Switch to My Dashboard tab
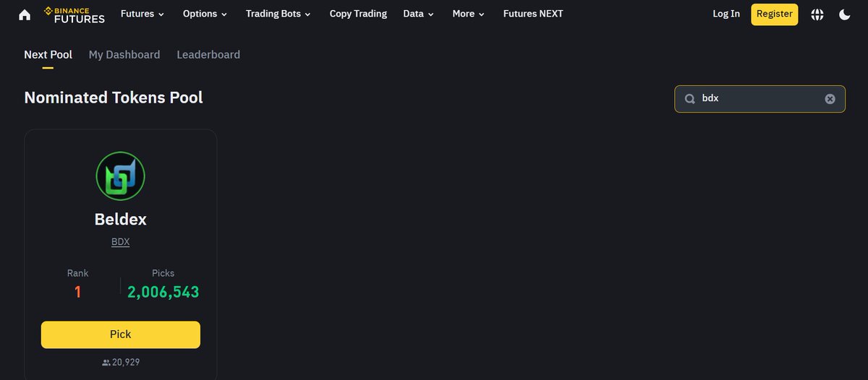The width and height of the screenshot is (868, 380). [124, 55]
